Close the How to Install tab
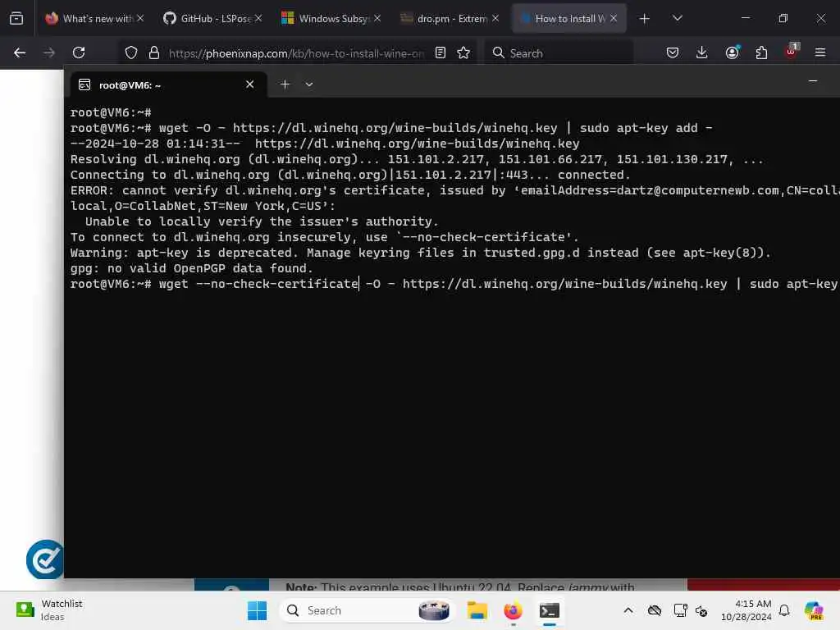840x630 pixels. coord(614,18)
